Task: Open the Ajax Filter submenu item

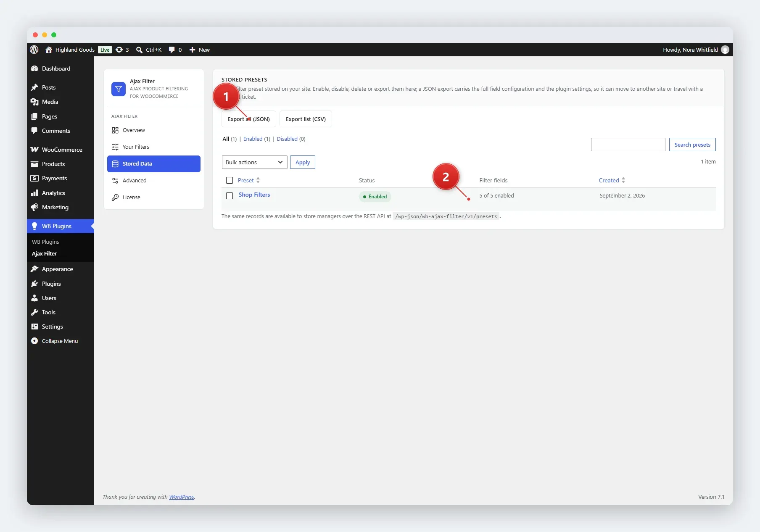Action: [x=44, y=254]
